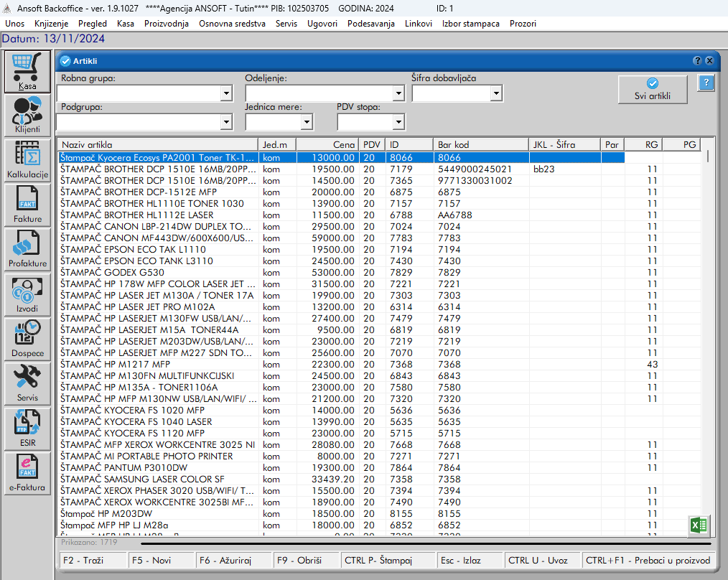
Task: Click the F5 - Novi button
Action: pos(161,560)
